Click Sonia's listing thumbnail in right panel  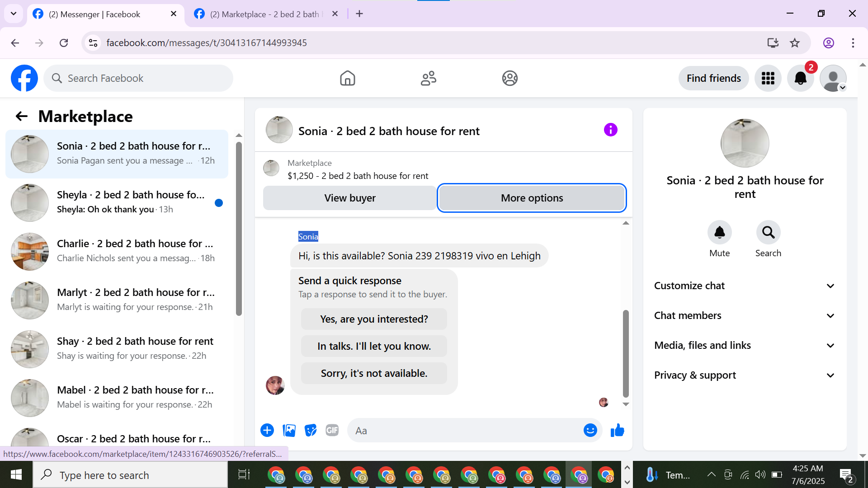745,143
